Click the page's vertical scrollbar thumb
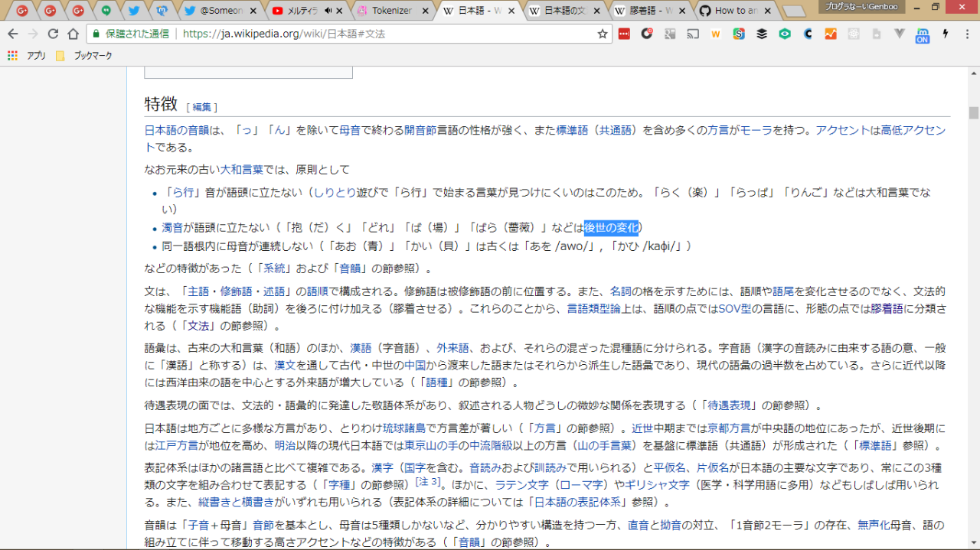The height and width of the screenshot is (550, 980). click(x=973, y=113)
